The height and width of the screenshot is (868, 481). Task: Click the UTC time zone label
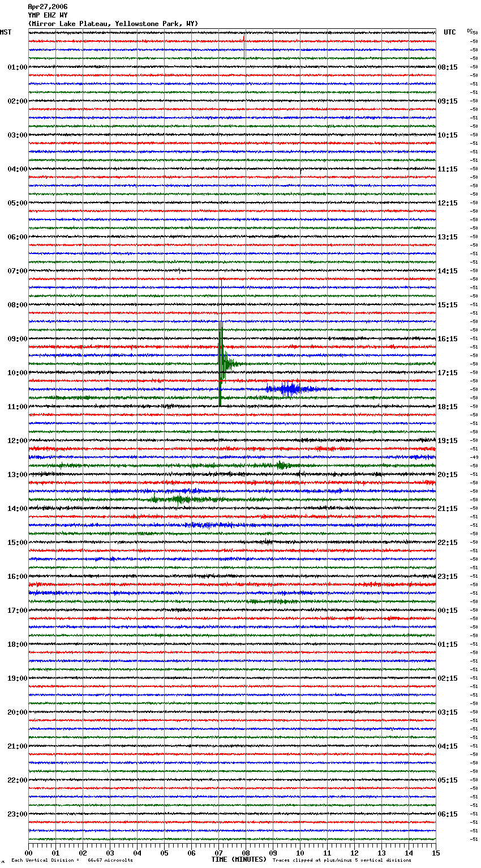click(450, 32)
